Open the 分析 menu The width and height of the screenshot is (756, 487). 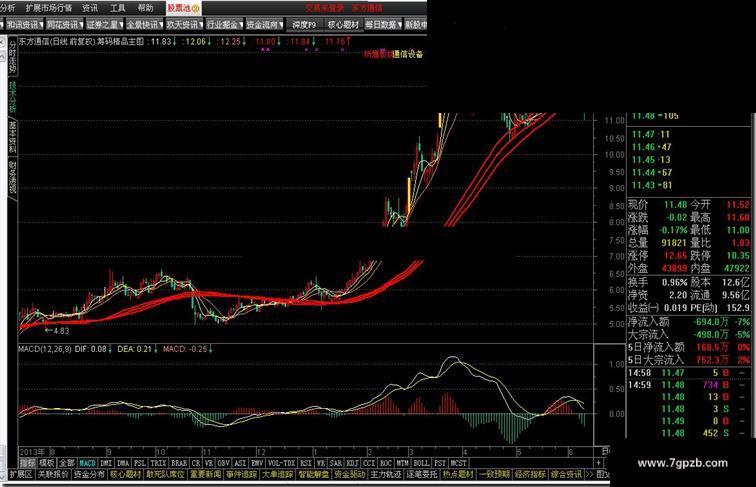point(8,8)
